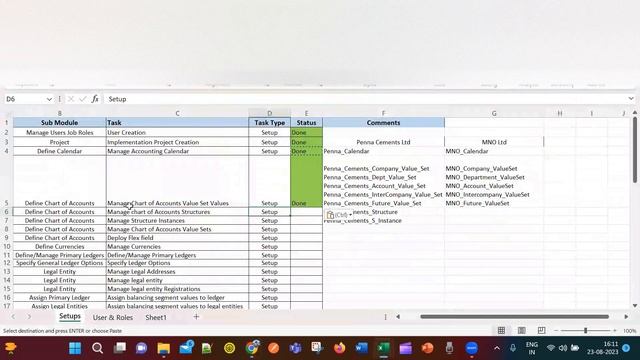
Task: Open Word from taskbar
Action: [361, 348]
